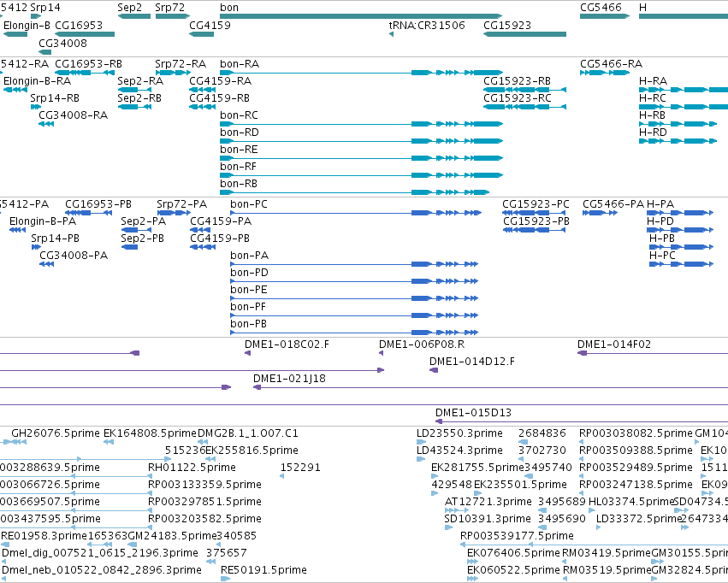728x583 pixels.
Task: Select protein label bon-PF
Action: point(248,307)
